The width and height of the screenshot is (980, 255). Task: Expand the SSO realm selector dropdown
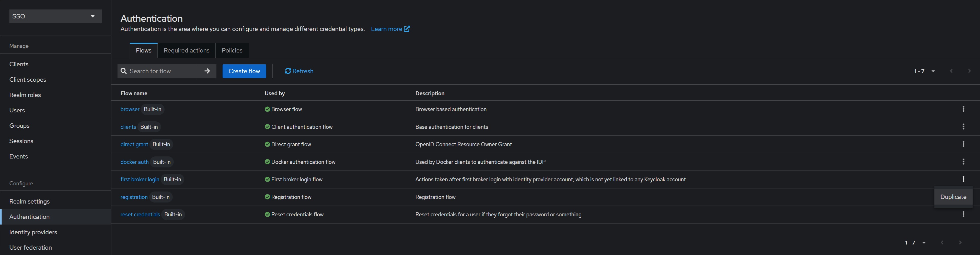coord(55,16)
